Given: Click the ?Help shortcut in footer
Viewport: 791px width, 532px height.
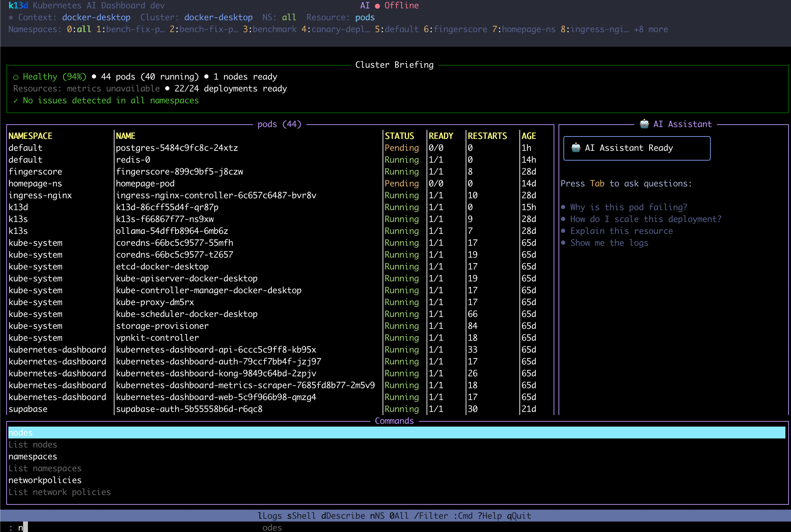Looking at the screenshot, I should point(489,516).
